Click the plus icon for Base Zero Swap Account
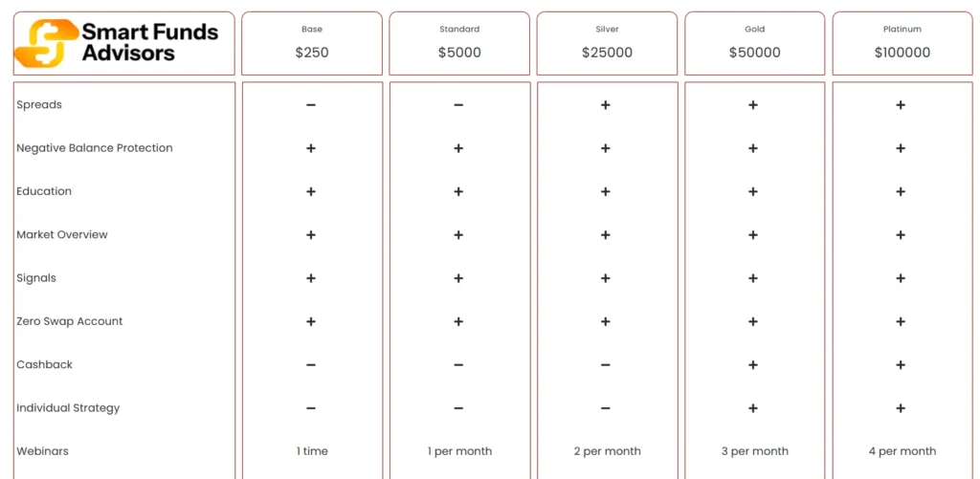This screenshot has width=980, height=479. tap(311, 321)
